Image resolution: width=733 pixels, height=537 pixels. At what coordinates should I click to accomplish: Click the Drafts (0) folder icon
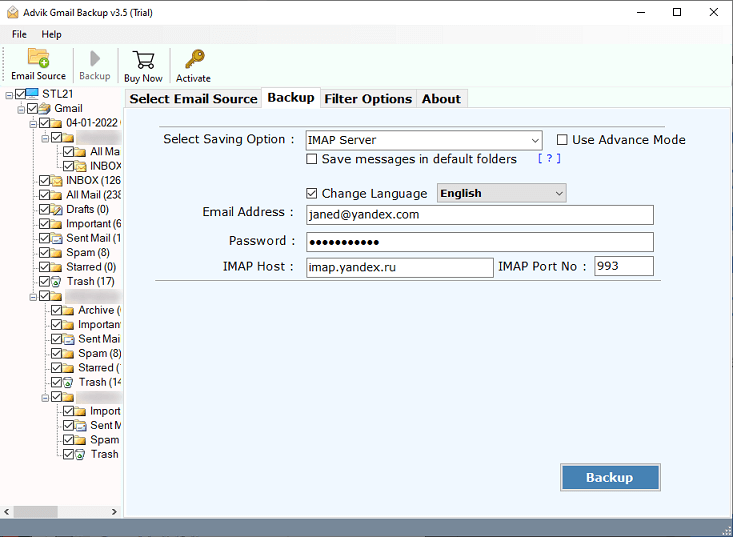pyautogui.click(x=56, y=209)
